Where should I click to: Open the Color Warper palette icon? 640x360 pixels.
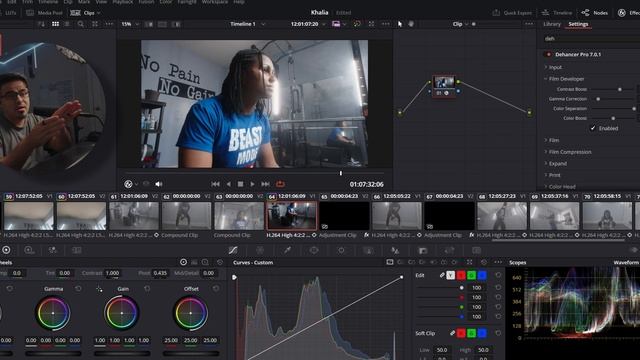260,250
